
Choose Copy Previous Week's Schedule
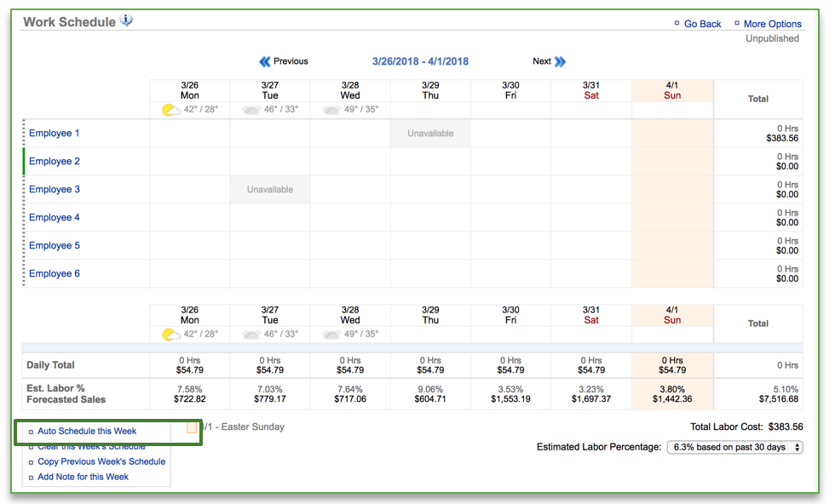pos(101,461)
